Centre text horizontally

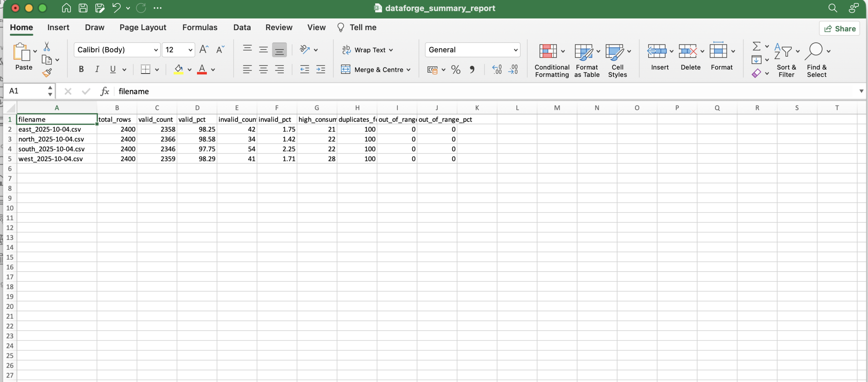pyautogui.click(x=263, y=69)
